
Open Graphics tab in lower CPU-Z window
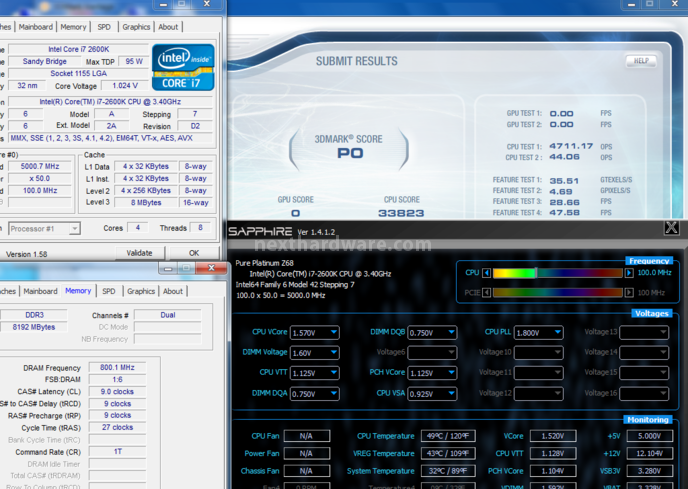tap(141, 291)
